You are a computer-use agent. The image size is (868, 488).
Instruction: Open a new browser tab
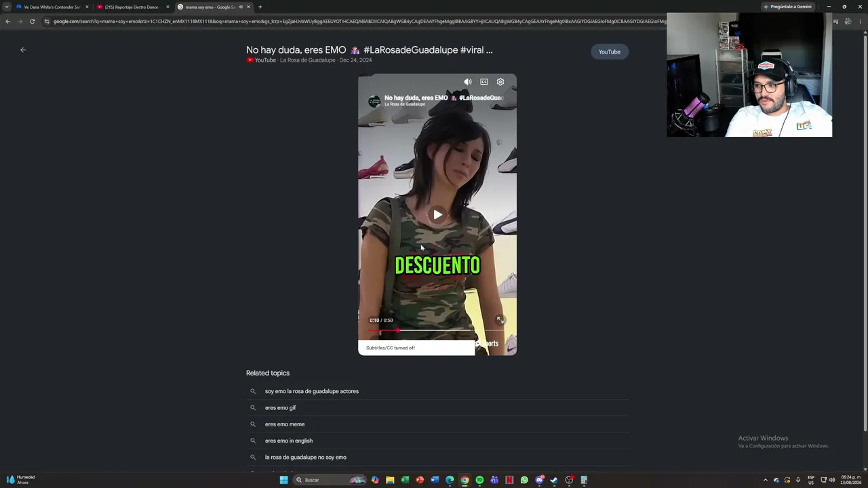(x=260, y=7)
